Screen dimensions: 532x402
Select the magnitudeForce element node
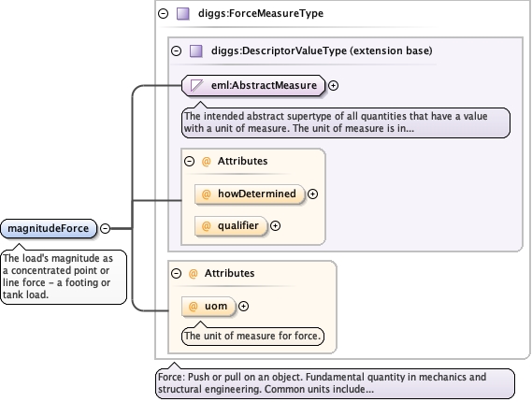[49, 229]
